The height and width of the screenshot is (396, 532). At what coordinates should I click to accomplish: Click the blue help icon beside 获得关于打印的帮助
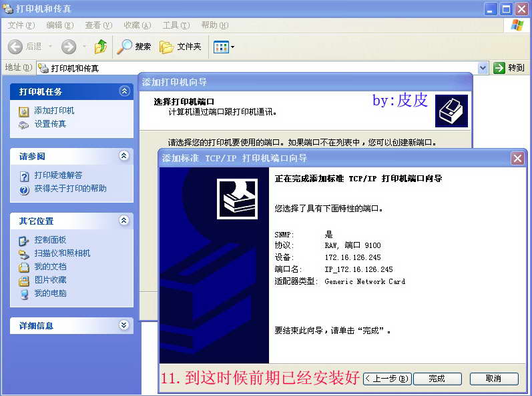pyautogui.click(x=24, y=190)
